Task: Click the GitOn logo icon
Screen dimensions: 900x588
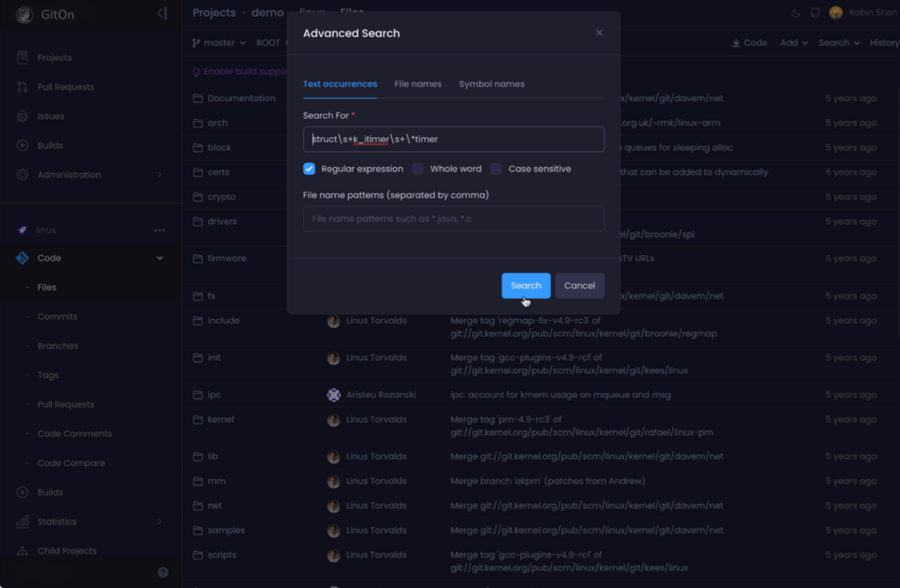Action: (24, 14)
